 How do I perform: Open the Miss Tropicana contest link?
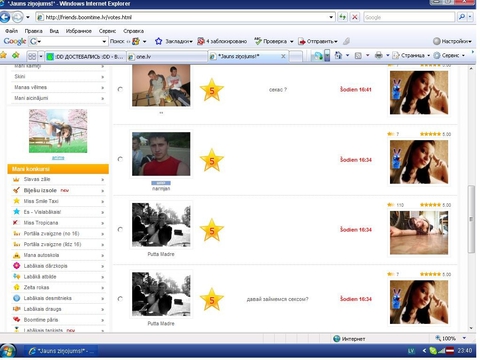tap(58, 223)
